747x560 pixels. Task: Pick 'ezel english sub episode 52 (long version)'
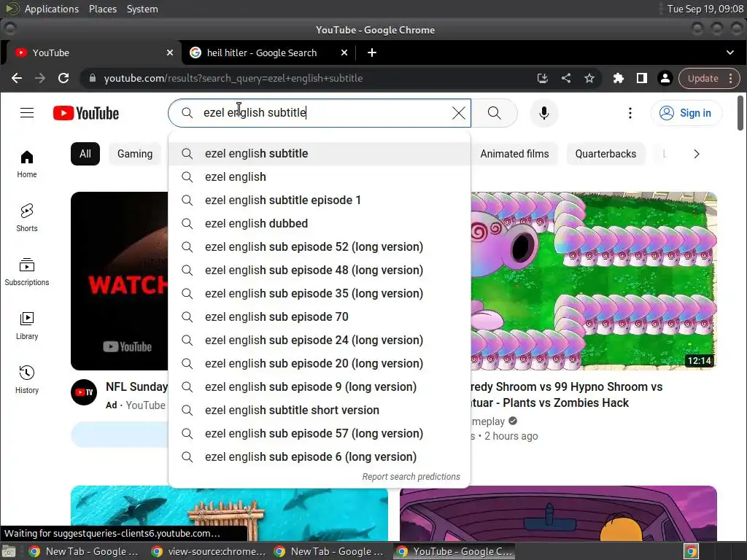pyautogui.click(x=320, y=246)
